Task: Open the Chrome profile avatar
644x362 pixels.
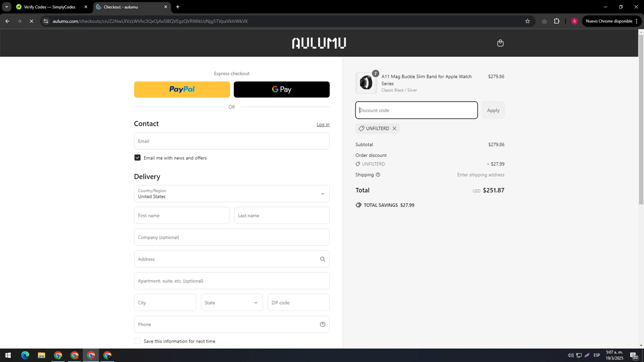Action: point(574,21)
